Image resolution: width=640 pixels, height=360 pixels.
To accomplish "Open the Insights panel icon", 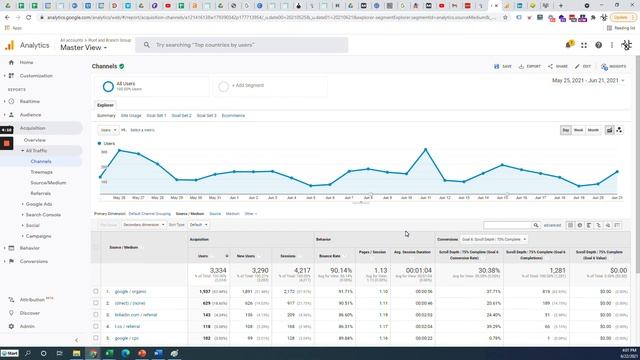I will 604,67.
